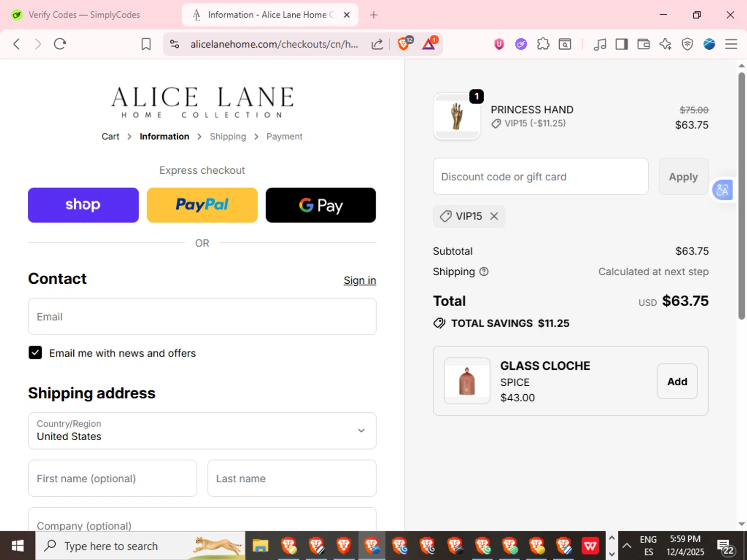Click the scrollbar down arrow
747x560 pixels.
point(742,524)
